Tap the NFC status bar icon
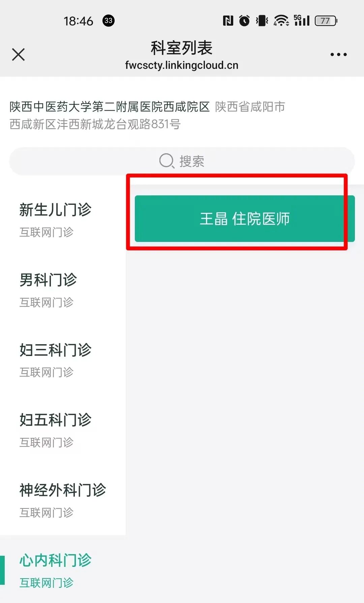The height and width of the screenshot is (603, 364). point(228,21)
